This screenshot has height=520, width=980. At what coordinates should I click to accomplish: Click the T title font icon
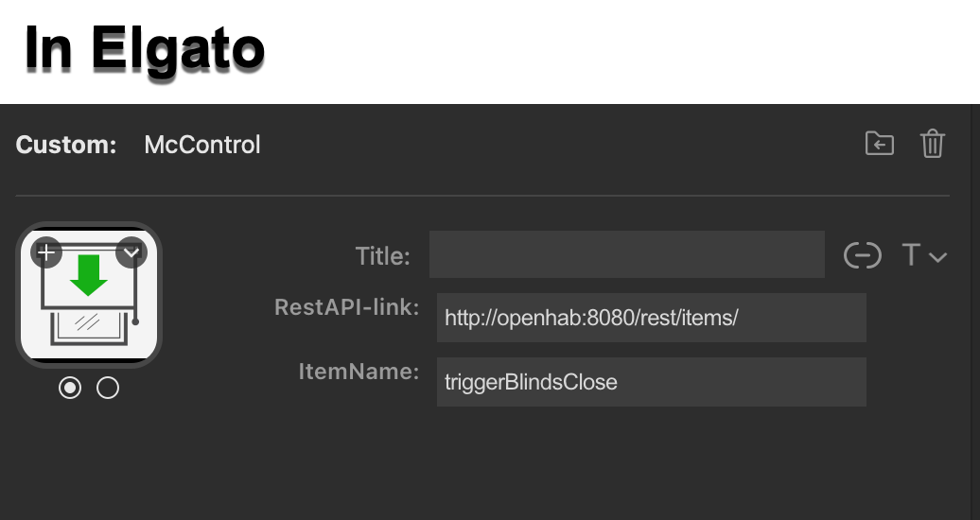[911, 255]
